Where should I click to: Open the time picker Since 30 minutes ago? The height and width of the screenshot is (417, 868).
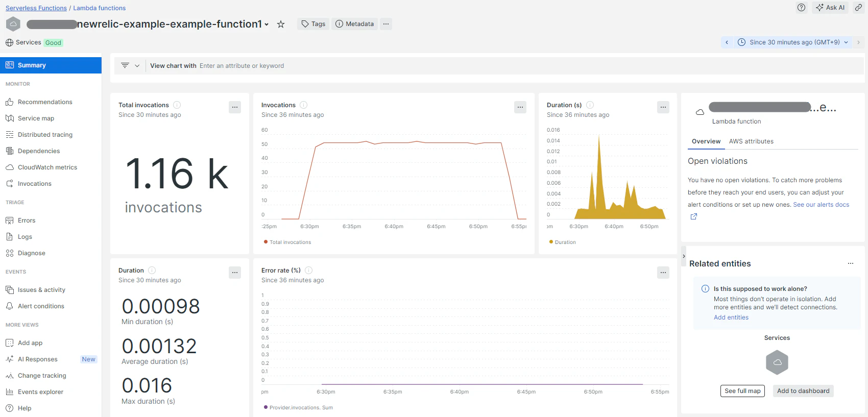(793, 42)
